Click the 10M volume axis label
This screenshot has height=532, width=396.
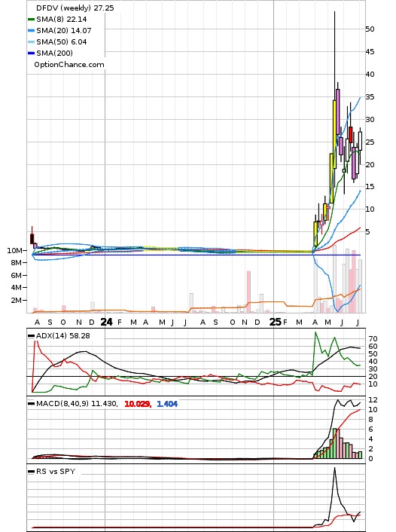14,251
